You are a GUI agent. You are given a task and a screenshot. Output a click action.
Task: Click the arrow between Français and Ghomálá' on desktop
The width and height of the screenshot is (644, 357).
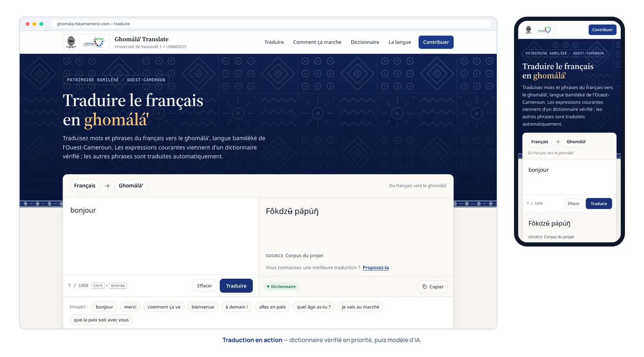click(x=107, y=186)
